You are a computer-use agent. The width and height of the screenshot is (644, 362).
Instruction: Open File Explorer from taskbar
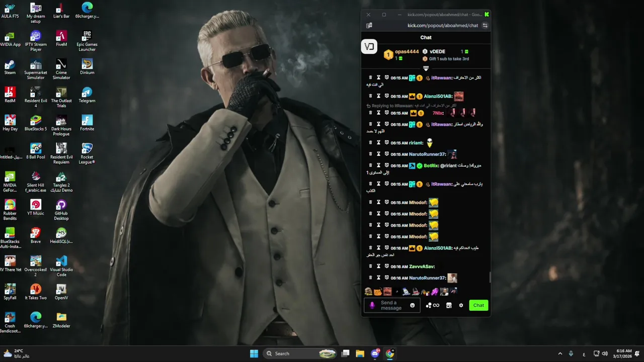click(x=360, y=353)
